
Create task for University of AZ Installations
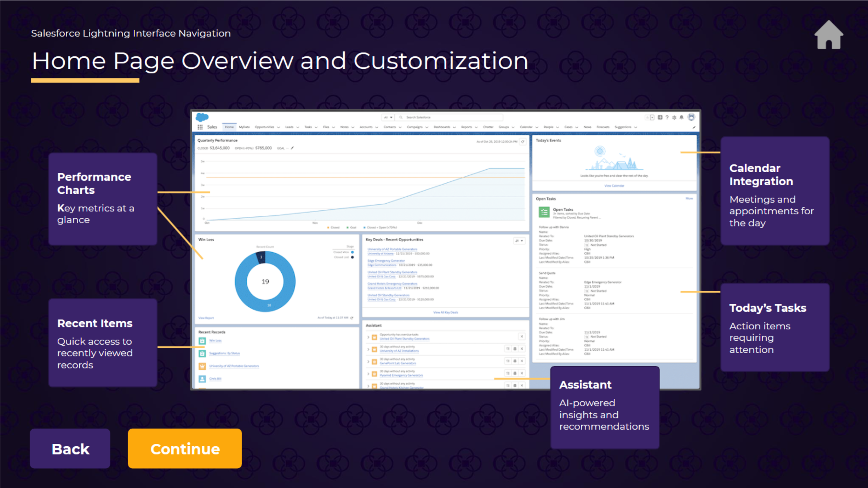pos(508,349)
